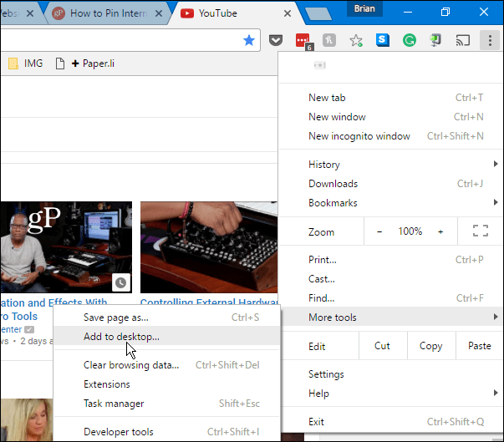
Task: Close the leftmost partially visible tab
Action: point(30,13)
